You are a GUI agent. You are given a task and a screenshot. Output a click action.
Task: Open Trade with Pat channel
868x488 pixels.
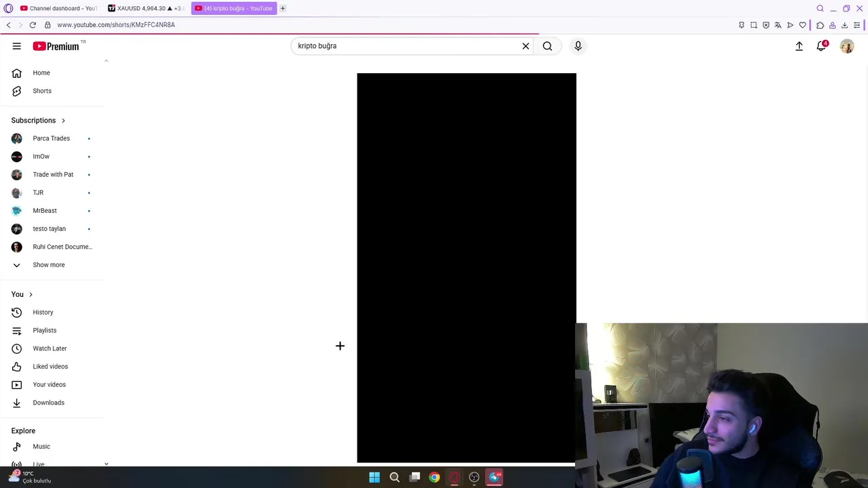(x=53, y=174)
